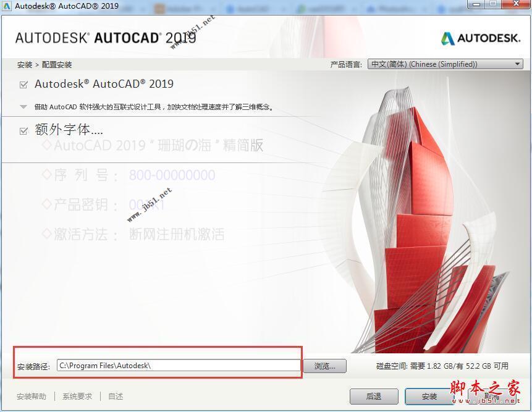Click the Autodesk logo in header
Viewport: 532px width, 412px height.
pyautogui.click(x=481, y=38)
